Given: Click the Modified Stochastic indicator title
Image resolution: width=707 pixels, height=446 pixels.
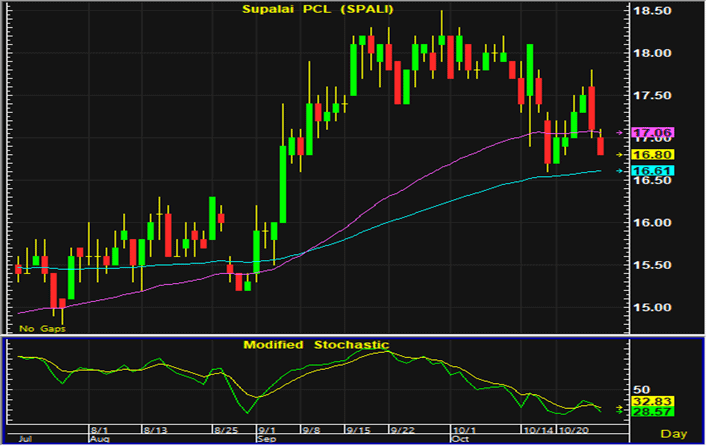Looking at the screenshot, I should pyautogui.click(x=316, y=345).
